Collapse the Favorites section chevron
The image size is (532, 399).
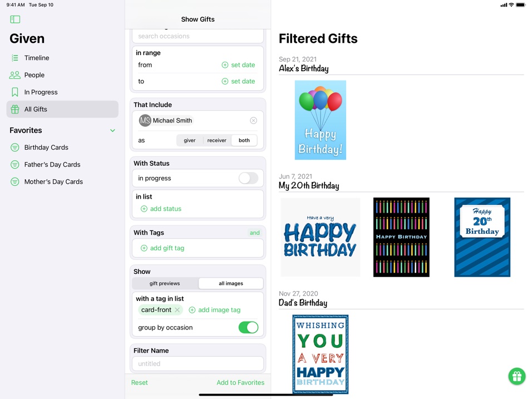(x=112, y=131)
